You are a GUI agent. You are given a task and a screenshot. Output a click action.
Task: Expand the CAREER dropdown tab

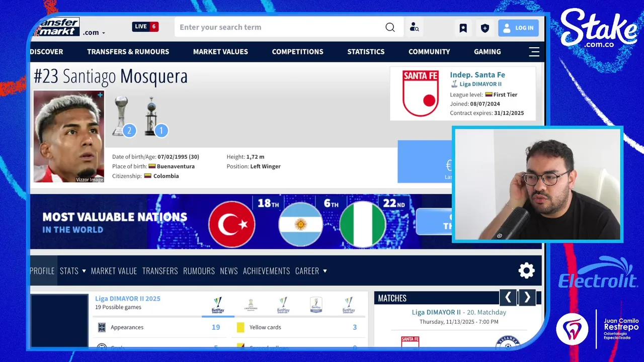tap(311, 270)
